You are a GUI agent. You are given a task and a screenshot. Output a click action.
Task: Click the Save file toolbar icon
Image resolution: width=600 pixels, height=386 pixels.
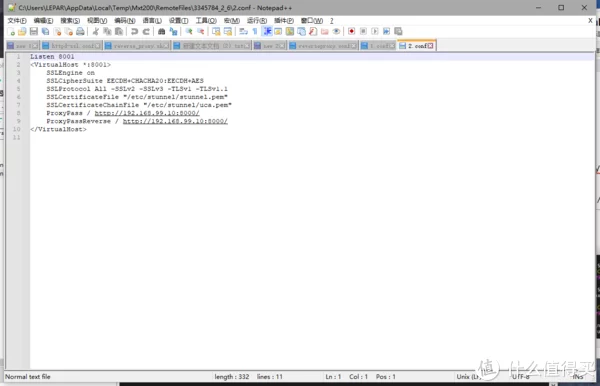click(x=34, y=31)
